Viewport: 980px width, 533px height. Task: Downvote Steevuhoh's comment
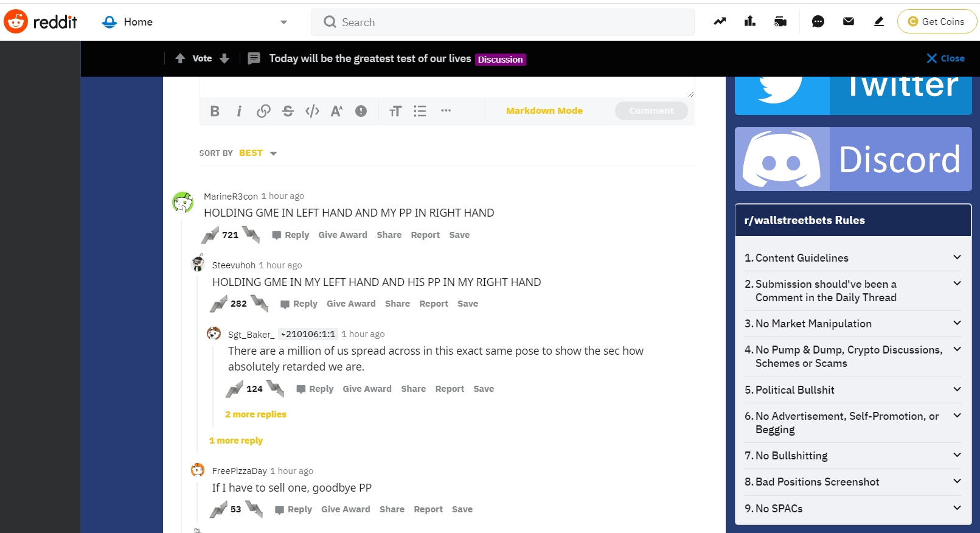[x=259, y=303]
